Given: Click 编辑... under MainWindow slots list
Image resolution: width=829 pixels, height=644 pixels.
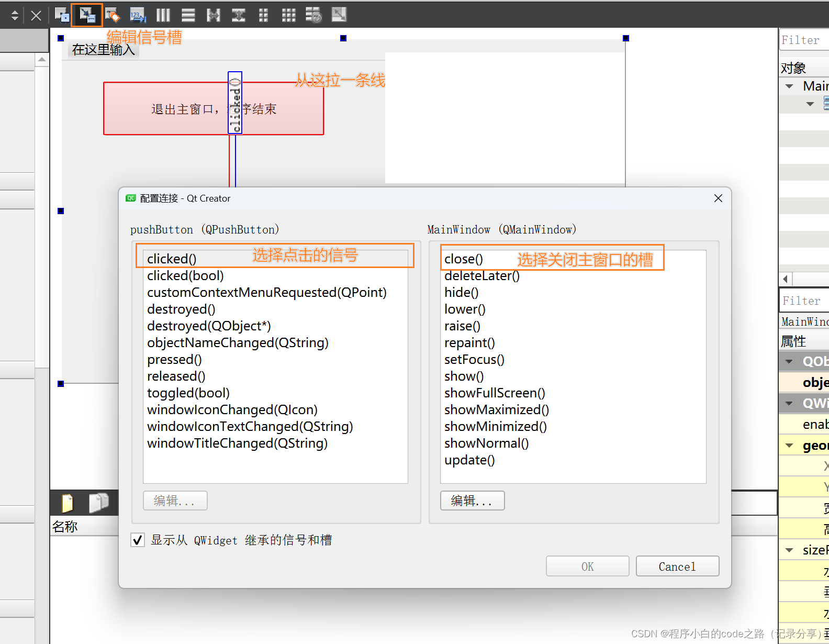Looking at the screenshot, I should (473, 501).
